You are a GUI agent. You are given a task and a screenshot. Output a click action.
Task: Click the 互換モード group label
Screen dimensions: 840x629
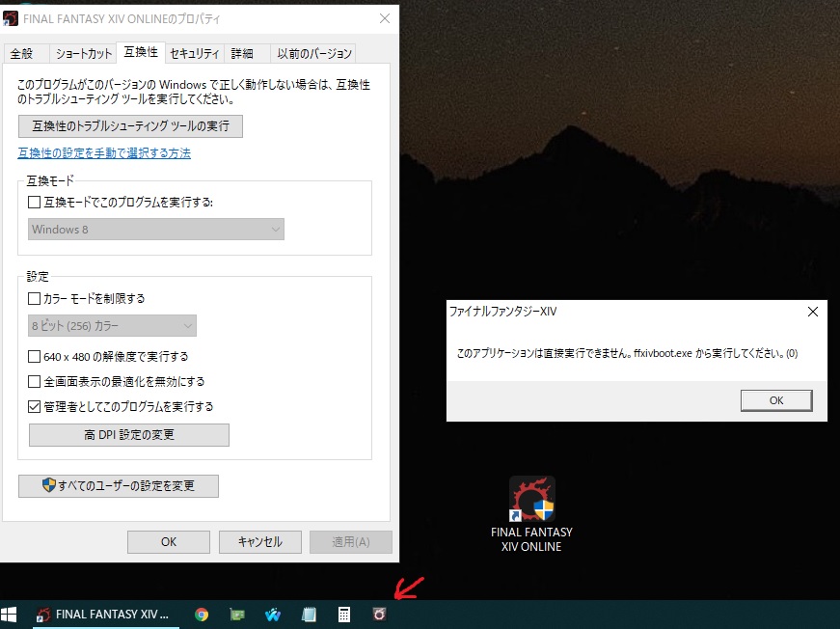pos(50,180)
